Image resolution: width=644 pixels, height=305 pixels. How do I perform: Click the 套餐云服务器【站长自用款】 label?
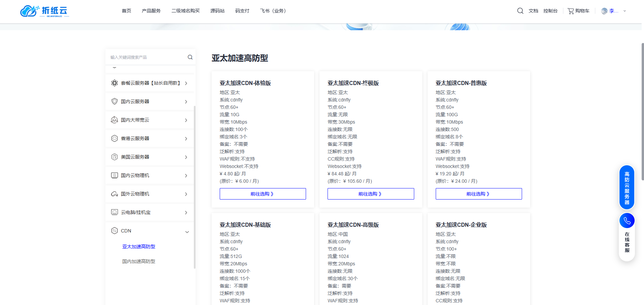point(151,83)
